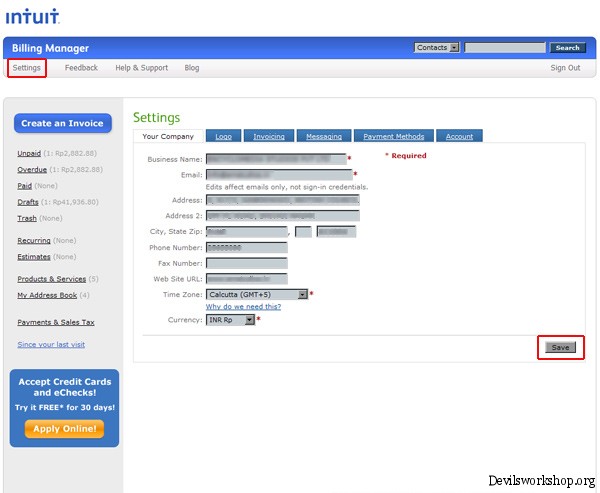
Task: Click the City field
Action: pos(247,232)
